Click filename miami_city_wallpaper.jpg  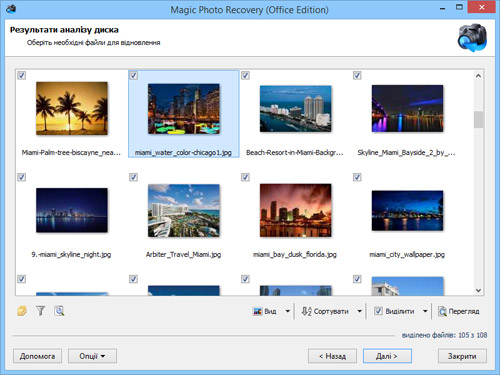[407, 255]
